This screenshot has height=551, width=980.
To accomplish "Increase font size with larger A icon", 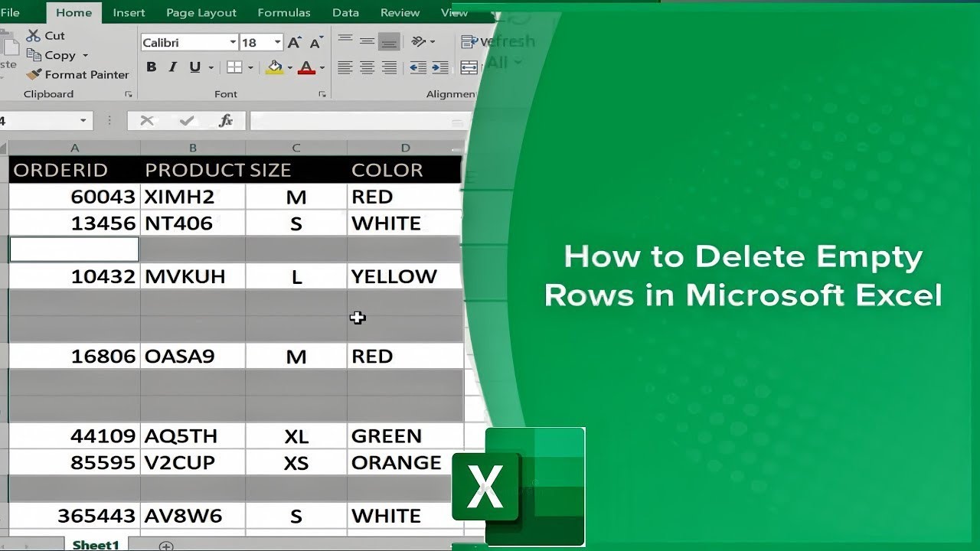I will point(295,43).
